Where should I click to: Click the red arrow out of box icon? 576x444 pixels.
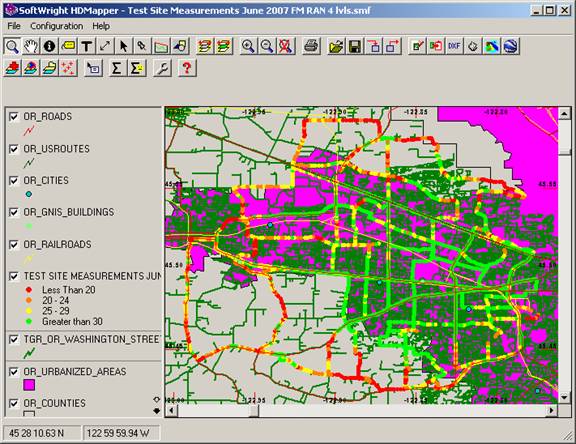[392, 46]
